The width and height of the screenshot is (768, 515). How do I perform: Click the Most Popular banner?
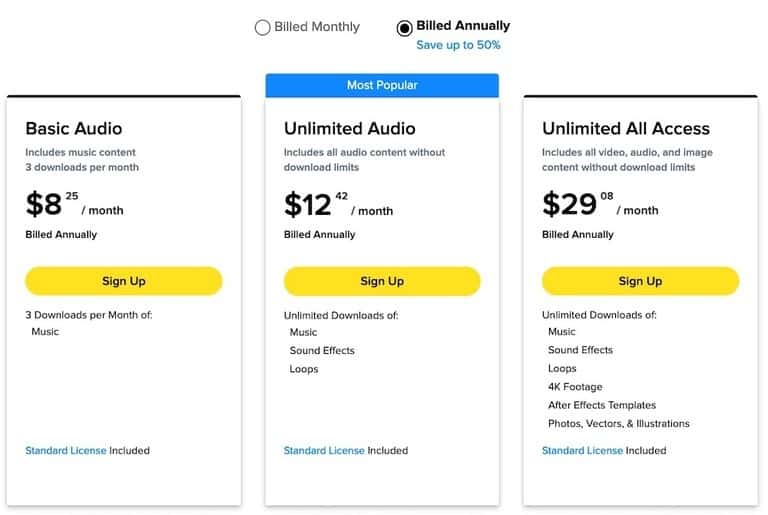click(382, 85)
